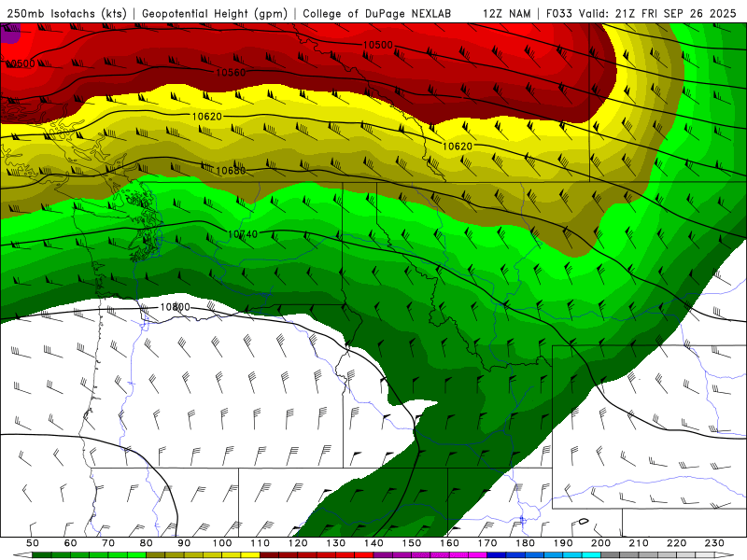The width and height of the screenshot is (747, 560).
Task: Click the 'F033 Valid: 21Z FRI SEP 26 2025' text
Action: [x=641, y=13]
